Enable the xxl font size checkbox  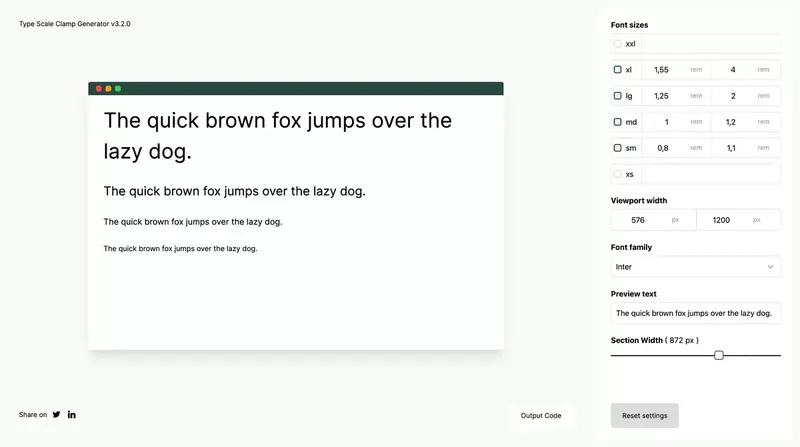[x=617, y=44]
